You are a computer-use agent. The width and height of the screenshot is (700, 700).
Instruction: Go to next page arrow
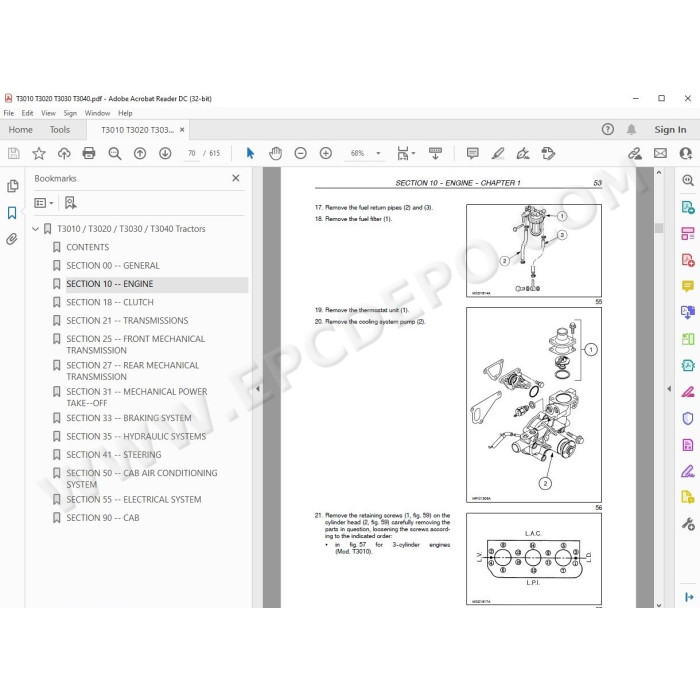[x=165, y=154]
